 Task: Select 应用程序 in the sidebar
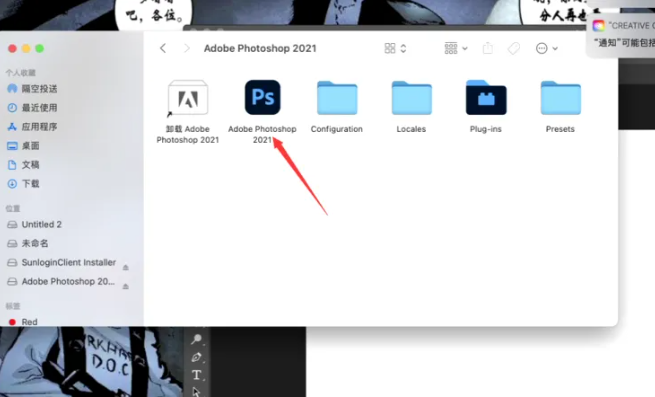click(33, 127)
